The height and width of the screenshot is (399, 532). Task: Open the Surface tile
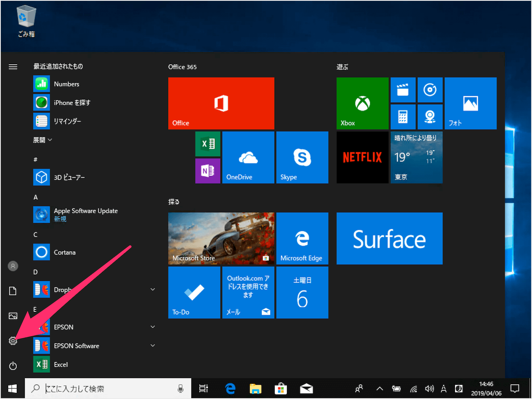(389, 239)
